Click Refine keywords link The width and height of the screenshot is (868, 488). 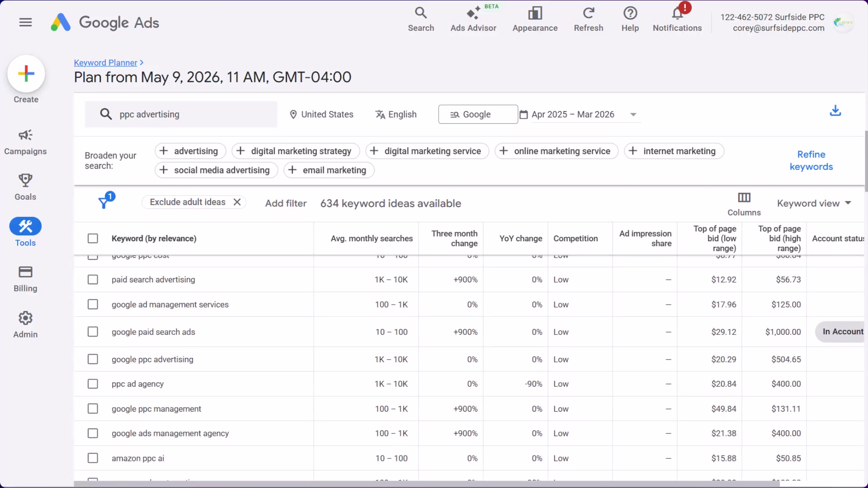coord(811,160)
